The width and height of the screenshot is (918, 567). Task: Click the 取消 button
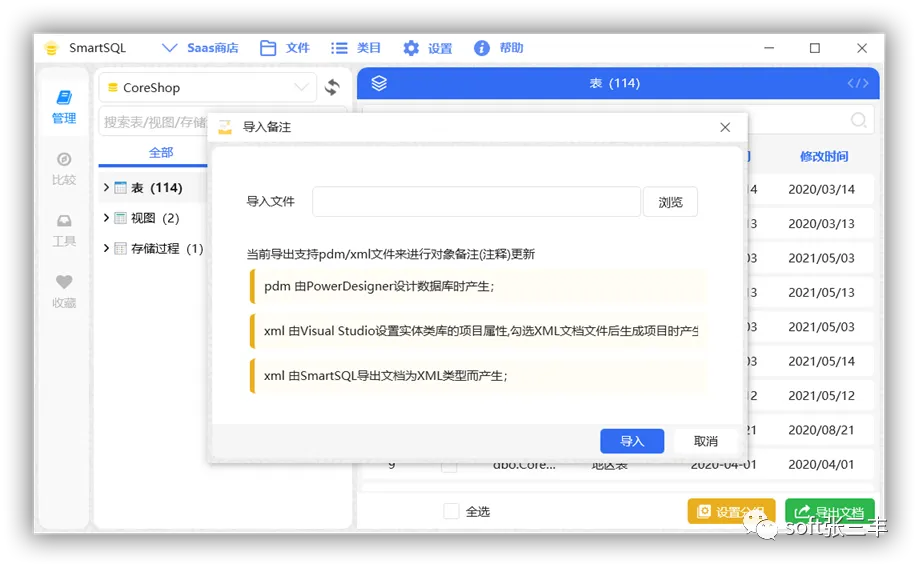[x=705, y=441]
